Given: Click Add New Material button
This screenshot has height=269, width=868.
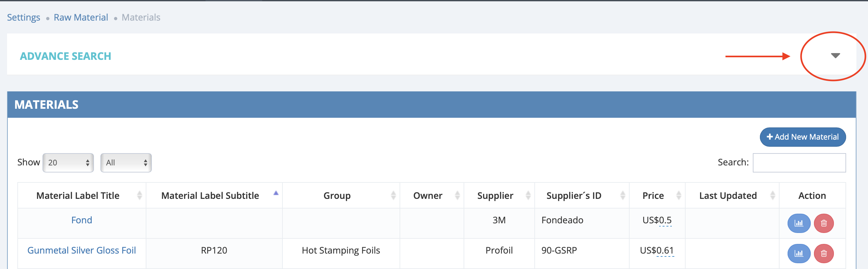Looking at the screenshot, I should coord(803,137).
